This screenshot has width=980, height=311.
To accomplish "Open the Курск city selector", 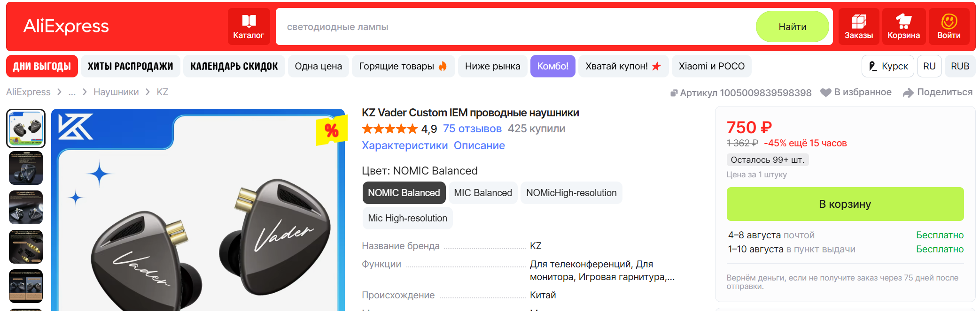I will point(888,66).
